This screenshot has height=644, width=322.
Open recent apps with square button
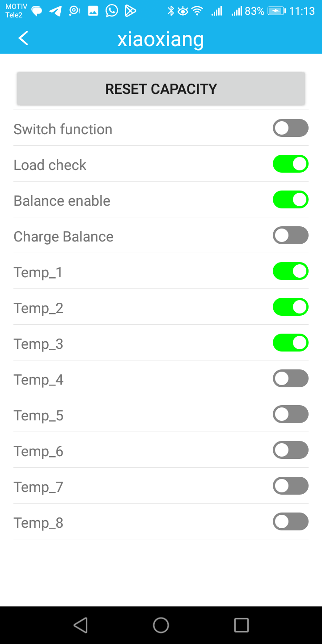pos(241,625)
